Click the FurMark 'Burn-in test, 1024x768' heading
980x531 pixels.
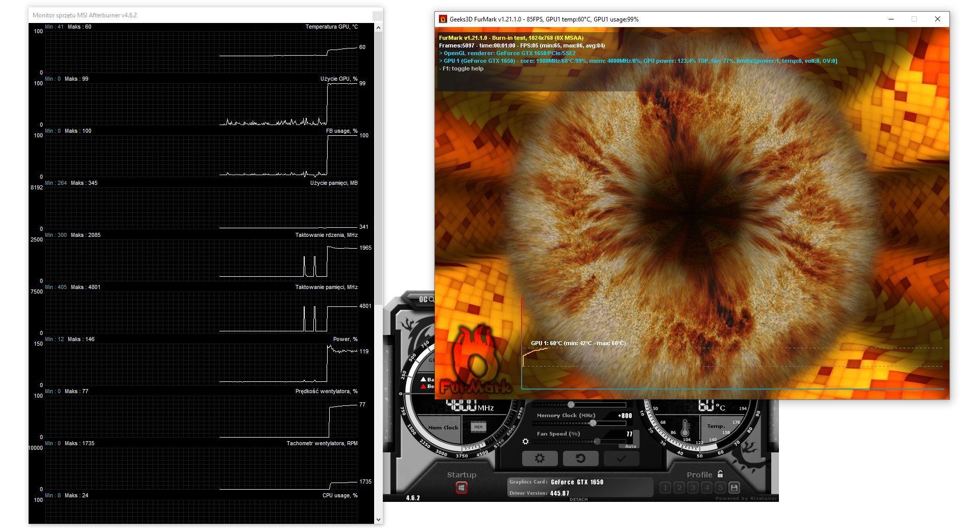click(x=511, y=38)
